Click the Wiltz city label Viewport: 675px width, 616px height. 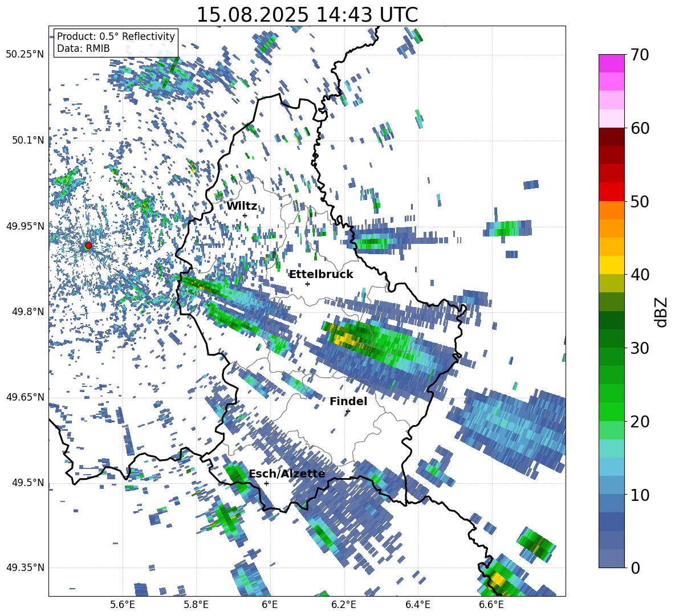tap(242, 206)
